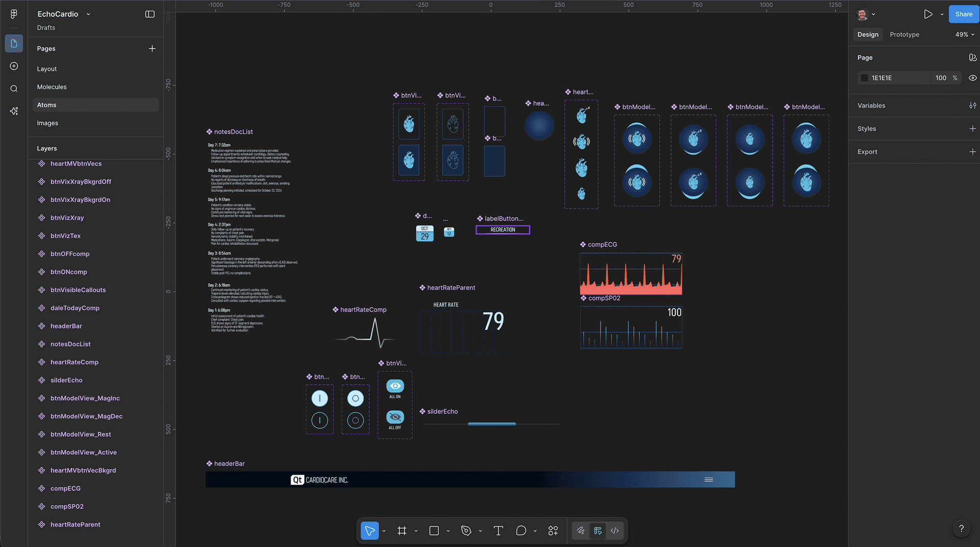980x547 pixels.
Task: Select the compECG chart component
Action: click(631, 274)
